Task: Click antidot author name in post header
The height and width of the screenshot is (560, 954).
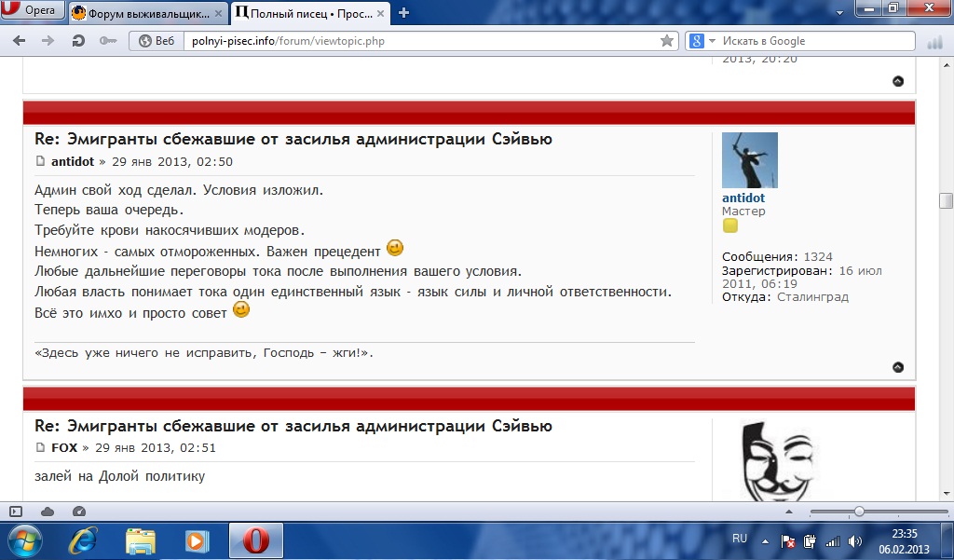Action: tap(73, 161)
